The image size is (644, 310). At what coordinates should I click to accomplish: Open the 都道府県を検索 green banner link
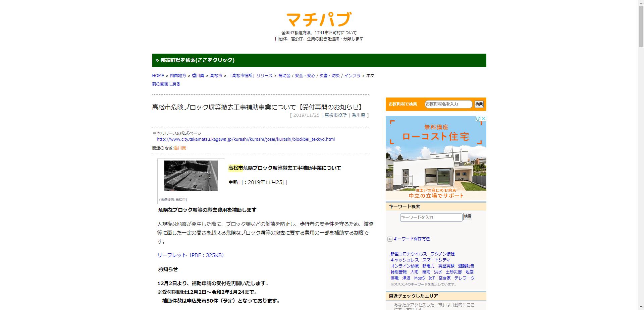[197, 60]
